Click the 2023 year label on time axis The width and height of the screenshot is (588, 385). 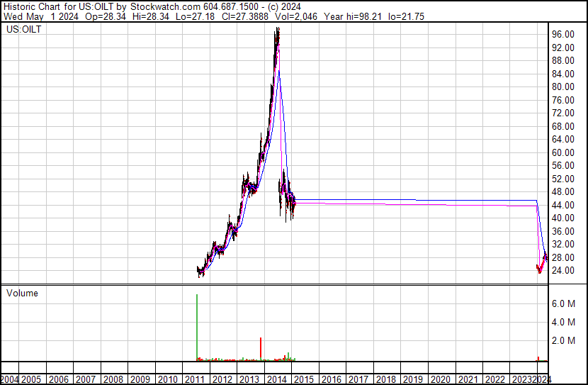(x=522, y=380)
